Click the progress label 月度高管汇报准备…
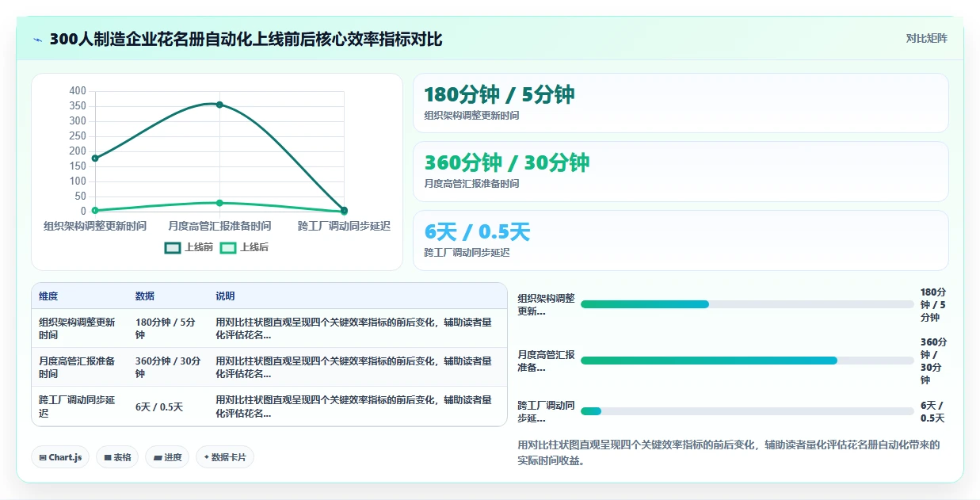 click(x=547, y=361)
